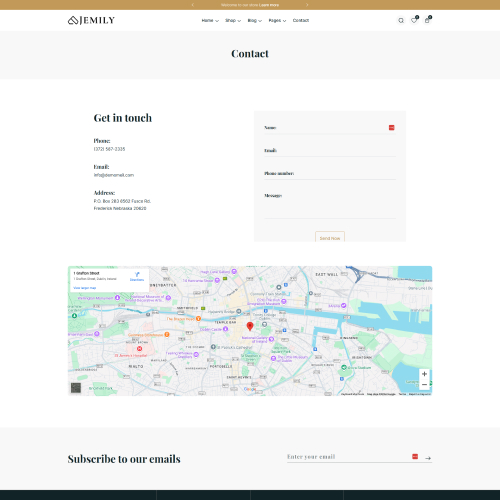The height and width of the screenshot is (500, 500).
Task: Click Dublin Castle marker on map
Action: pyautogui.click(x=225, y=329)
